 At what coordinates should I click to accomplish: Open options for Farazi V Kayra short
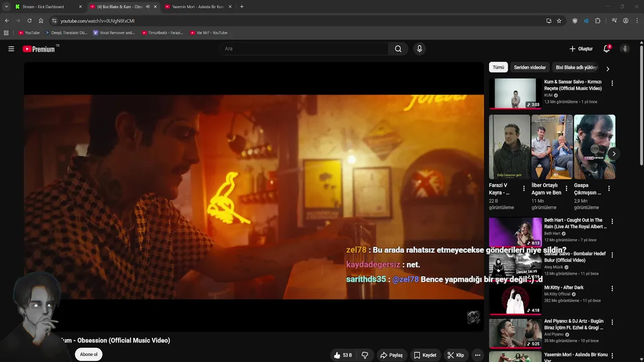click(x=524, y=189)
